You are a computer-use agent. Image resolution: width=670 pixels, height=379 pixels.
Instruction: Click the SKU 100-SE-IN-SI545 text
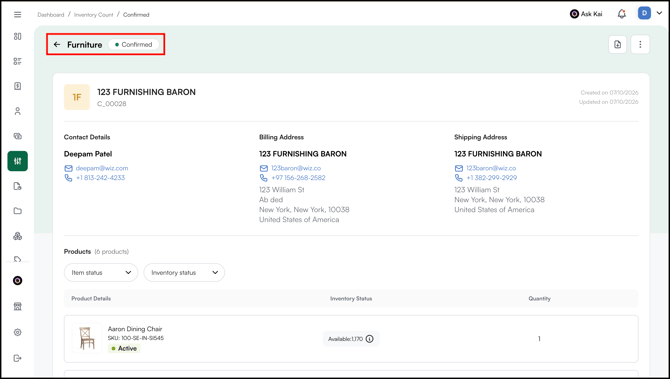point(135,338)
